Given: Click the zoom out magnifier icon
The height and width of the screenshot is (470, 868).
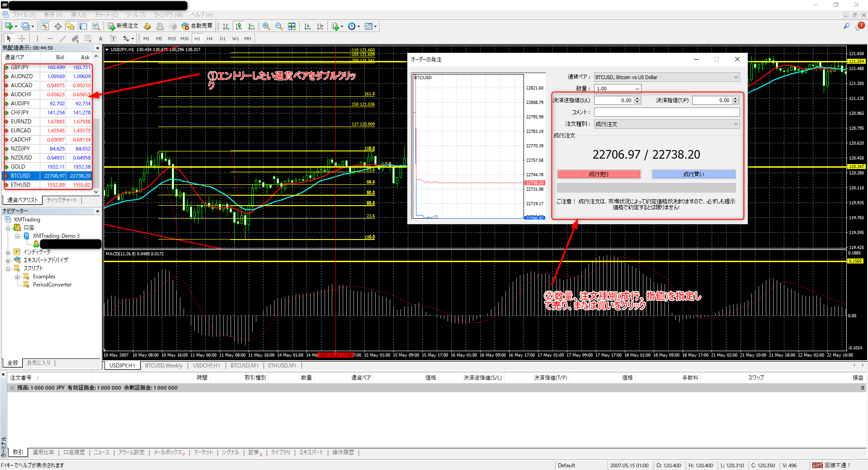Looking at the screenshot, I should coord(279,26).
